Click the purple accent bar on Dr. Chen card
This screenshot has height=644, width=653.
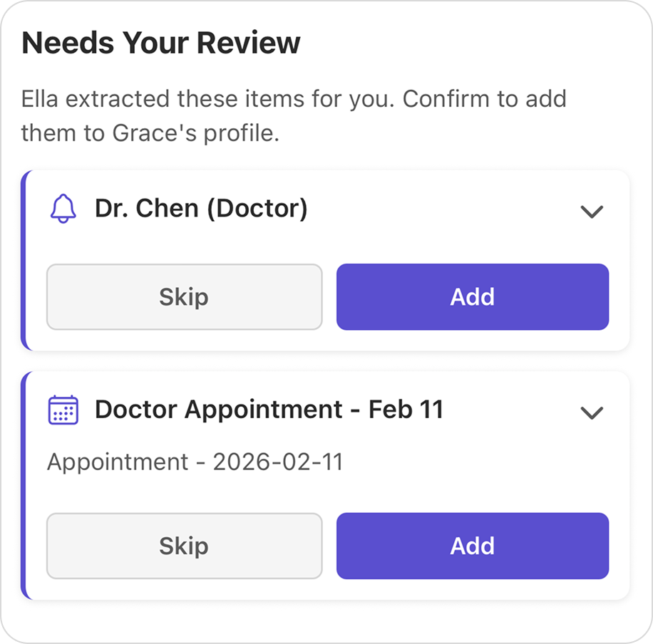(25, 259)
